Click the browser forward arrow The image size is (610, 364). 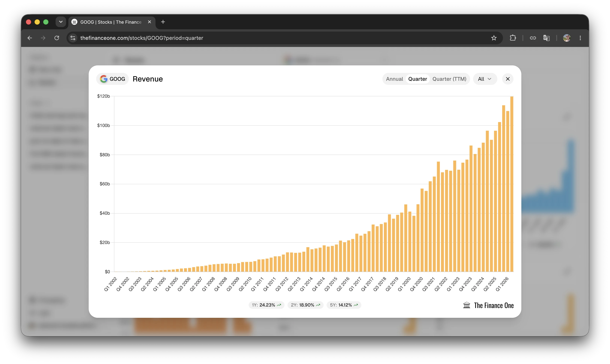(x=43, y=38)
